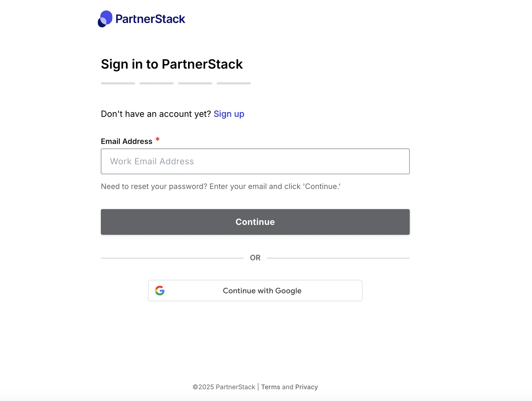The image size is (532, 401).
Task: Click the OR divider text
Action: (x=255, y=258)
